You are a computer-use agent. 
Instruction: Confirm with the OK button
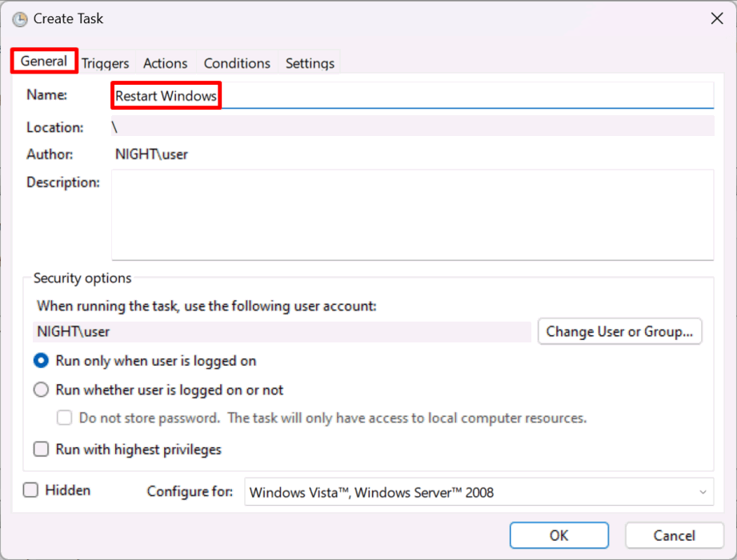click(x=559, y=535)
